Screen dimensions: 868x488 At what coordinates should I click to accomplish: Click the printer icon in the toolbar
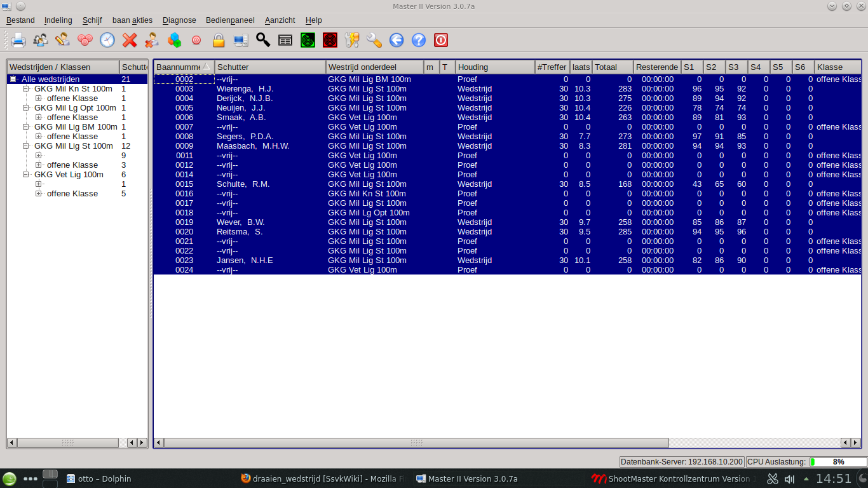click(18, 41)
